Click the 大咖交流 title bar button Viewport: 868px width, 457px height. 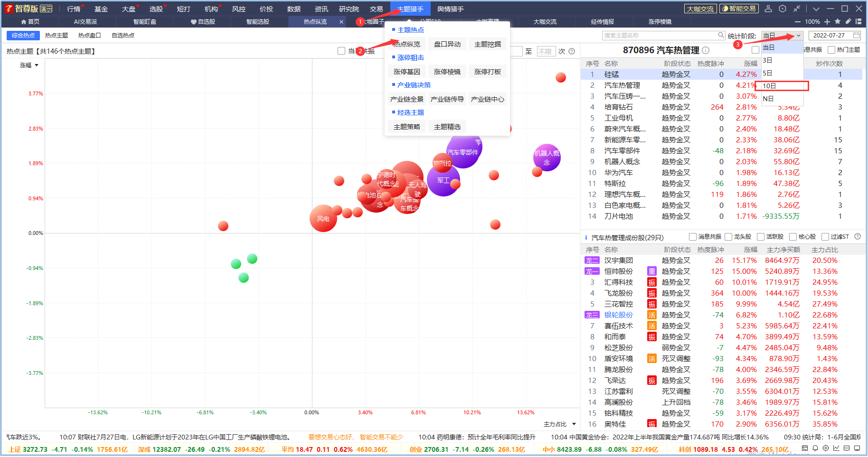coord(700,9)
